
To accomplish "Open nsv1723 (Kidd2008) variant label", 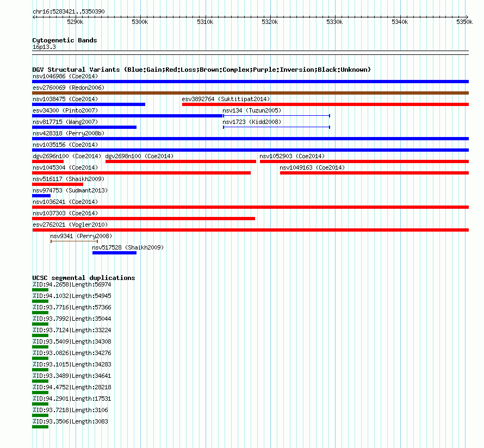I will [252, 122].
